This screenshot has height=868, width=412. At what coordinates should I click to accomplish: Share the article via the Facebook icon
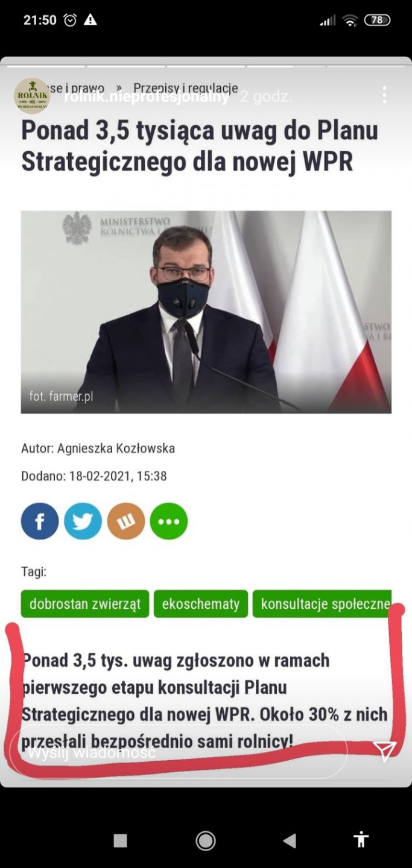tap(40, 521)
